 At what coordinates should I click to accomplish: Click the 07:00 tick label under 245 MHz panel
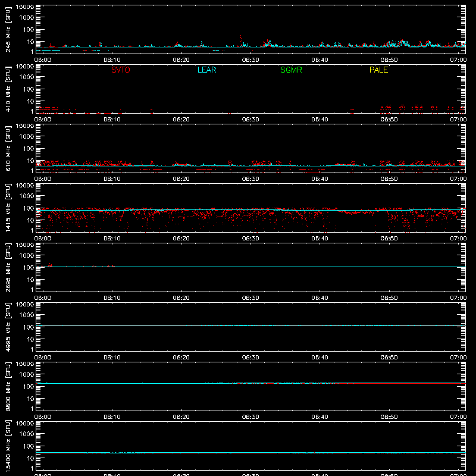(x=458, y=60)
